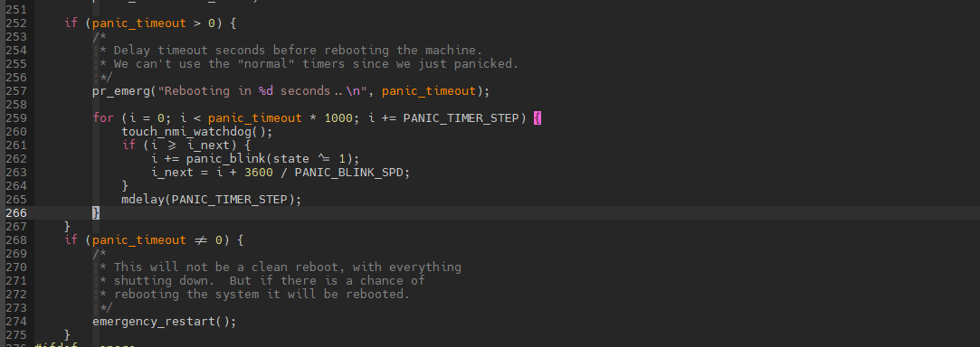The width and height of the screenshot is (980, 347).
Task: Click the highlighted opening brace on line 259
Action: (x=537, y=118)
